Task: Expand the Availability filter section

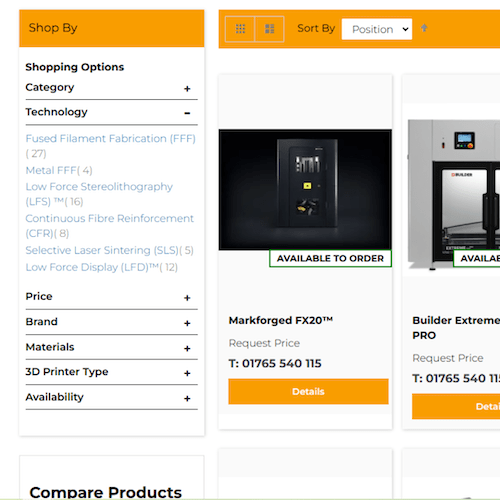Action: [x=111, y=397]
